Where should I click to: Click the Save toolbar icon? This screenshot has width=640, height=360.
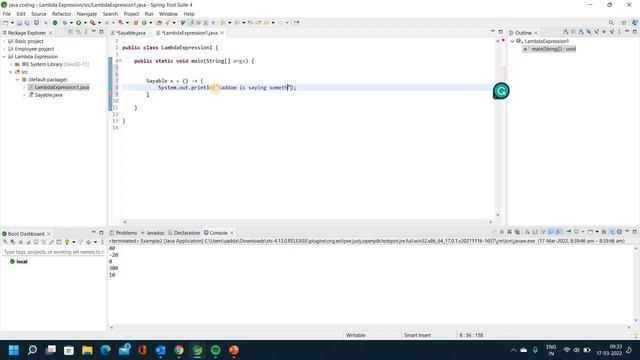[19, 23]
